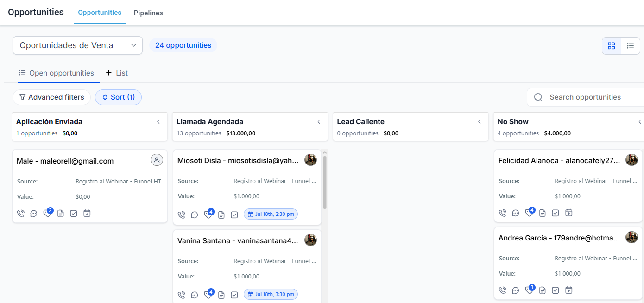The width and height of the screenshot is (644, 303).
Task: Click owner avatar on Felicidad Alanoca card
Action: click(631, 160)
